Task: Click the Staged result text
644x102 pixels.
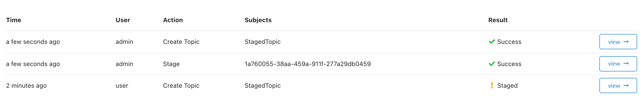Action: tap(507, 86)
